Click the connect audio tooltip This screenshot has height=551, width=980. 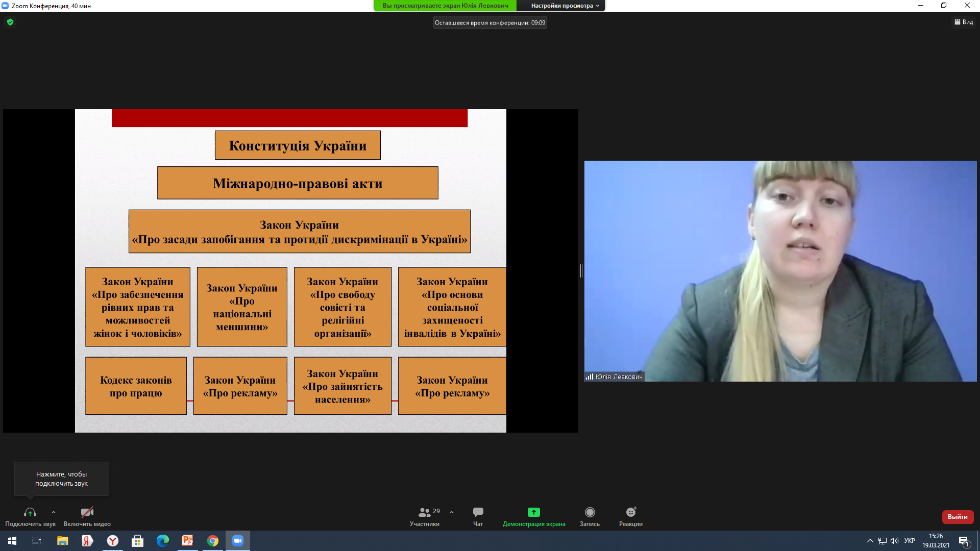click(x=61, y=479)
